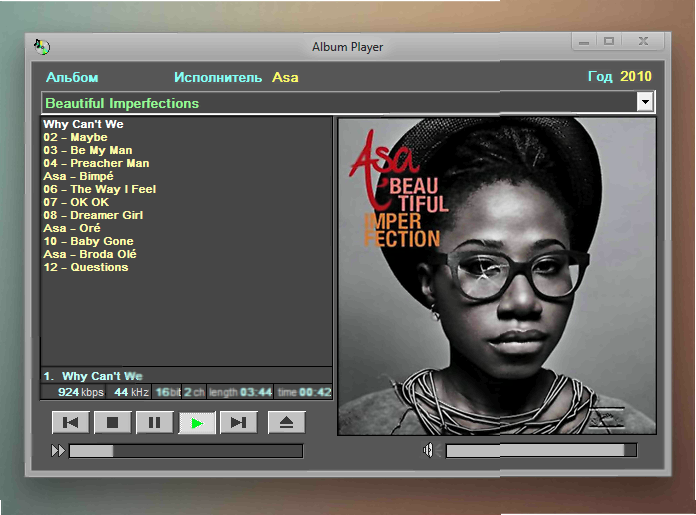Select track "02 – Maybe"

pos(75,137)
